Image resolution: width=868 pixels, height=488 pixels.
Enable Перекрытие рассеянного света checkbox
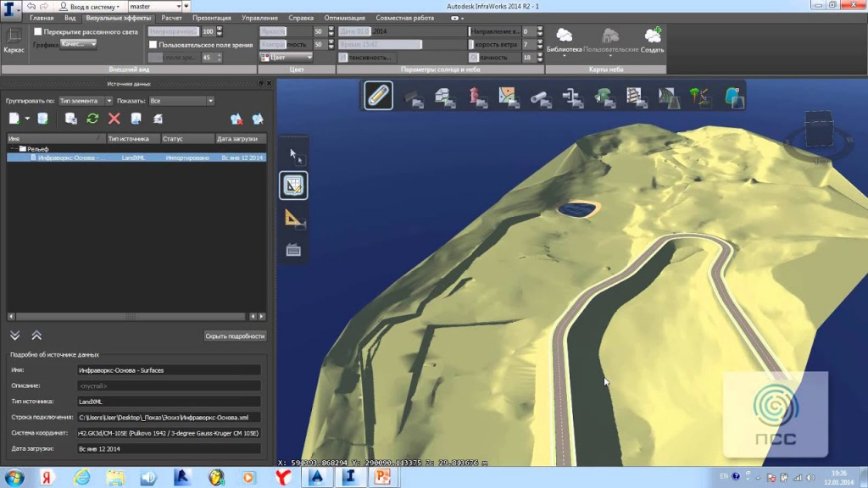pos(37,31)
